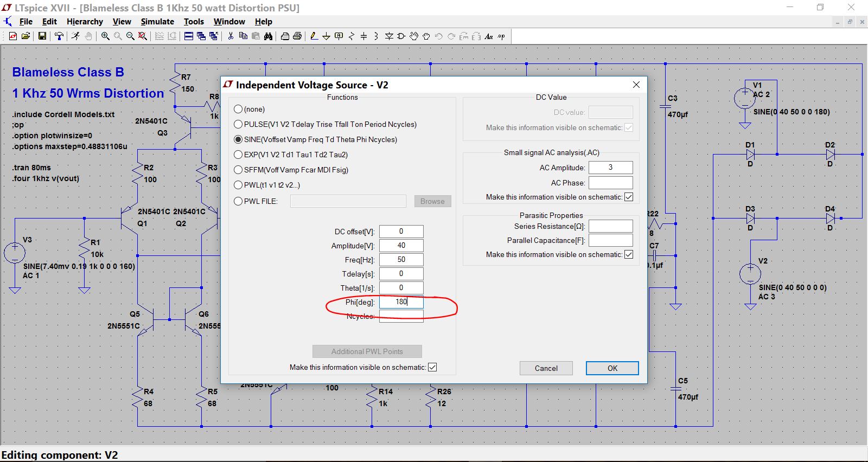Screen dimensions: 868x462
Task: Cascade windows toolbar icon
Action: pos(201,36)
